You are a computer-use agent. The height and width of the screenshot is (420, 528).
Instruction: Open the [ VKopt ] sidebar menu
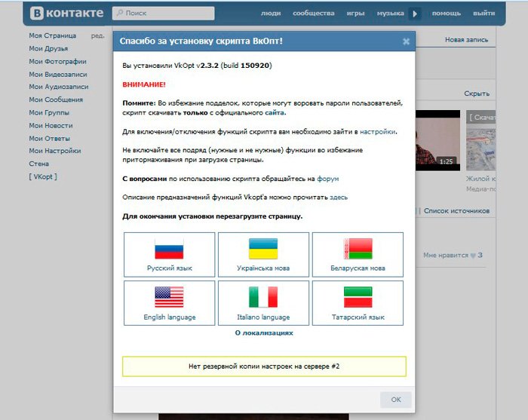pos(43,176)
